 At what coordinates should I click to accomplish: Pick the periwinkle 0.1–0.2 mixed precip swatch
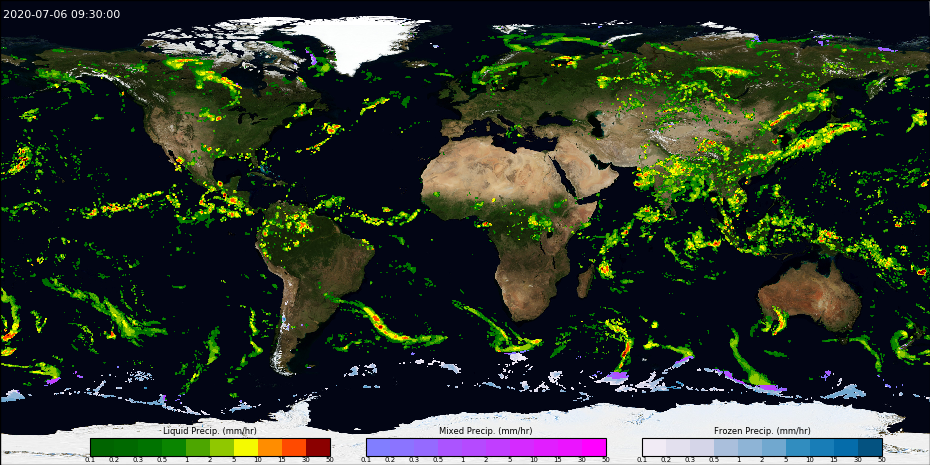click(x=378, y=447)
